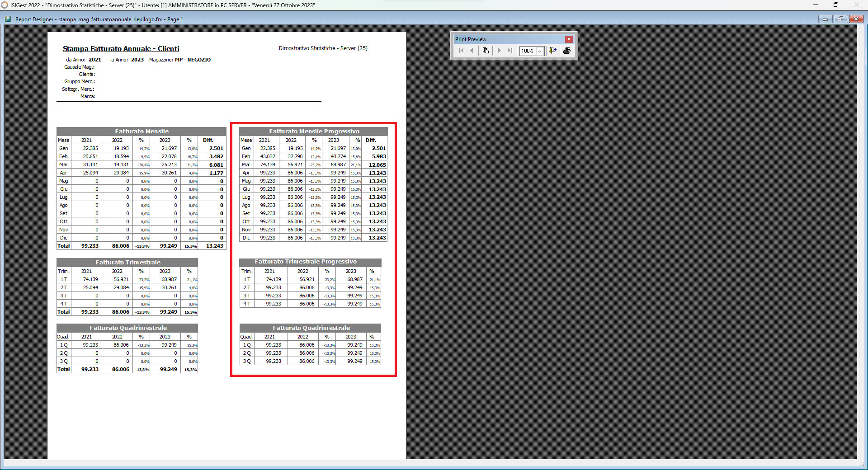Jump to last page in Print Preview

click(x=510, y=51)
